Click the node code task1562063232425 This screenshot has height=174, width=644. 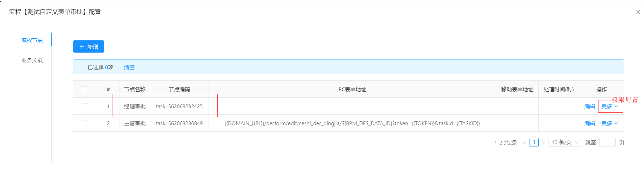179,106
